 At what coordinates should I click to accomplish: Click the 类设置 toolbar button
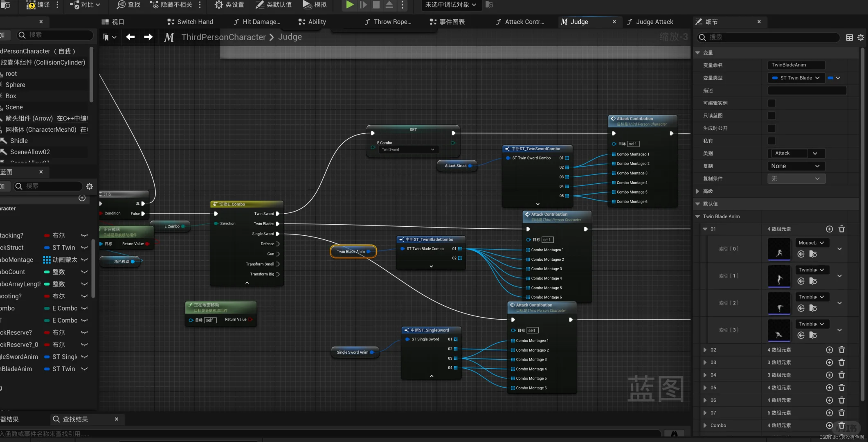(x=229, y=5)
